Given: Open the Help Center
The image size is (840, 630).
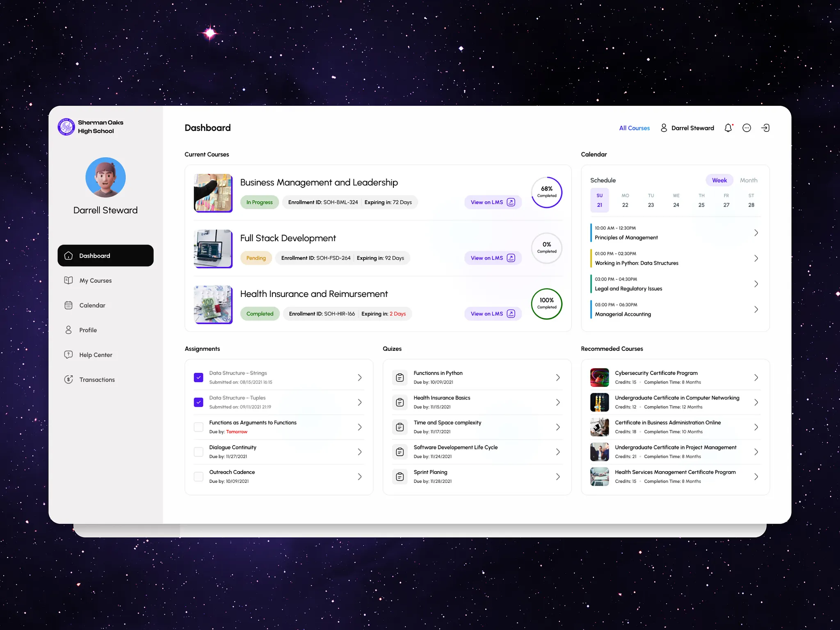Looking at the screenshot, I should click(96, 354).
